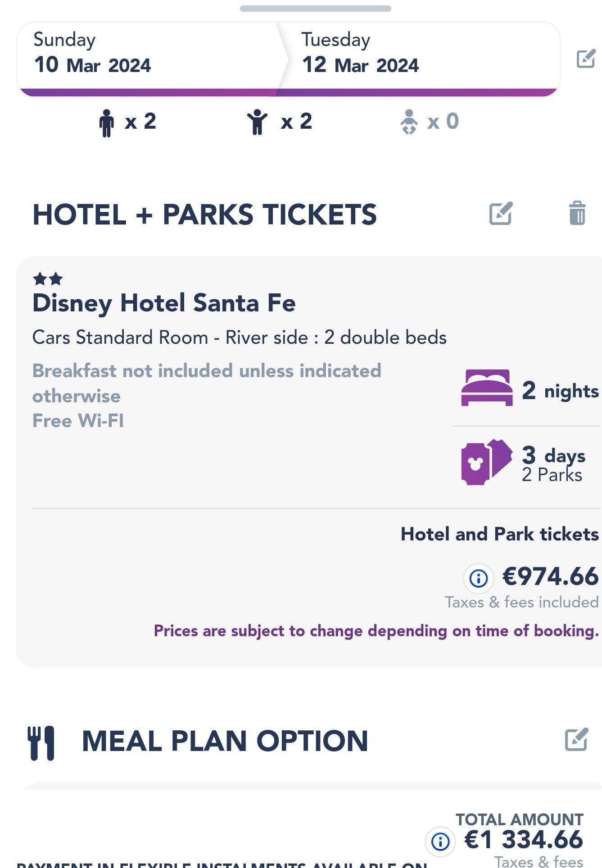
Task: Tap the purple bed nights icon
Action: 487,388
